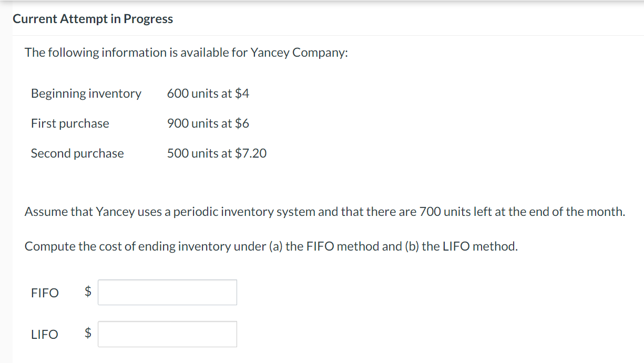The width and height of the screenshot is (644, 363).
Task: Place cursor inside the LIFO text box
Action: point(167,334)
